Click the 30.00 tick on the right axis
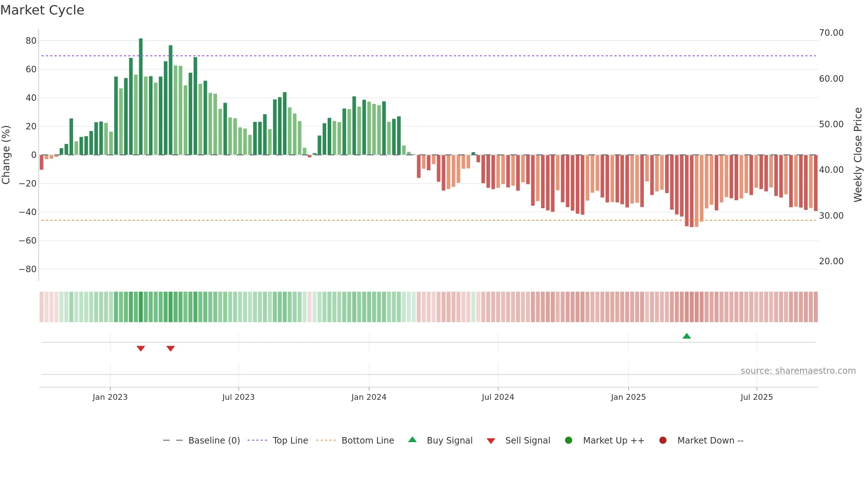 pos(831,216)
